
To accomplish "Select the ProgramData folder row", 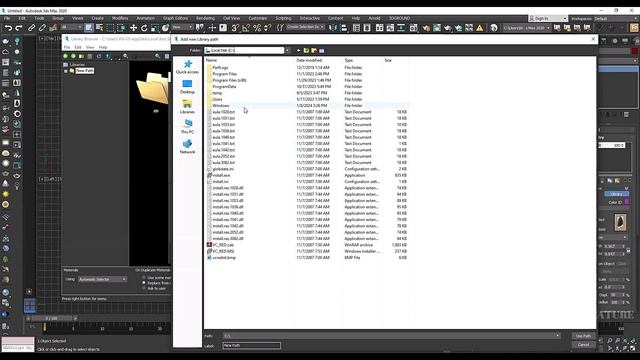I will click(x=307, y=87).
